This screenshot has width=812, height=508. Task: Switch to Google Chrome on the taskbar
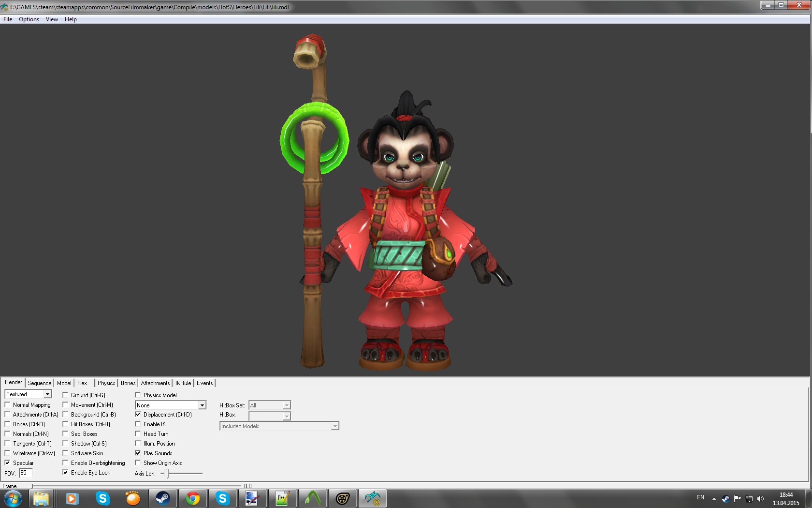[192, 498]
